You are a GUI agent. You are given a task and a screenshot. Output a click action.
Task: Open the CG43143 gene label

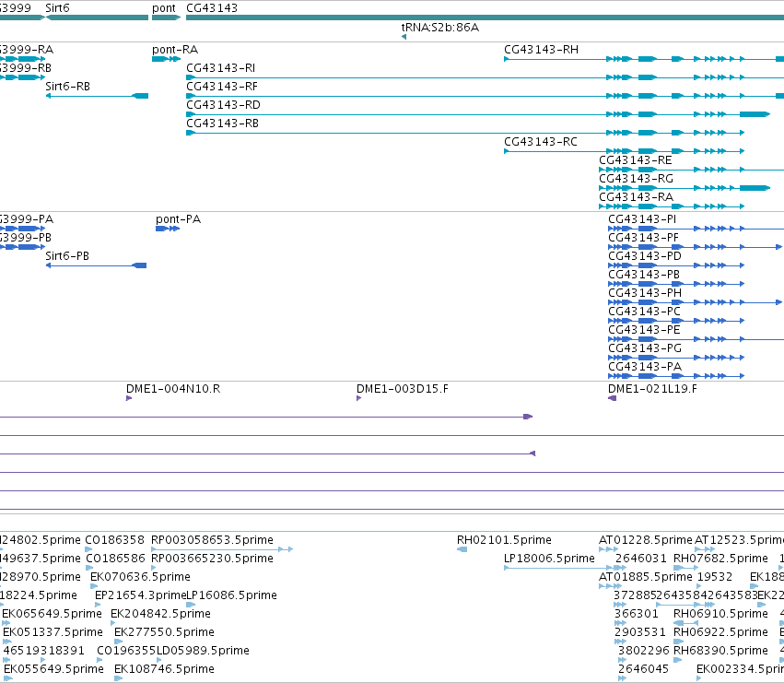click(x=212, y=8)
